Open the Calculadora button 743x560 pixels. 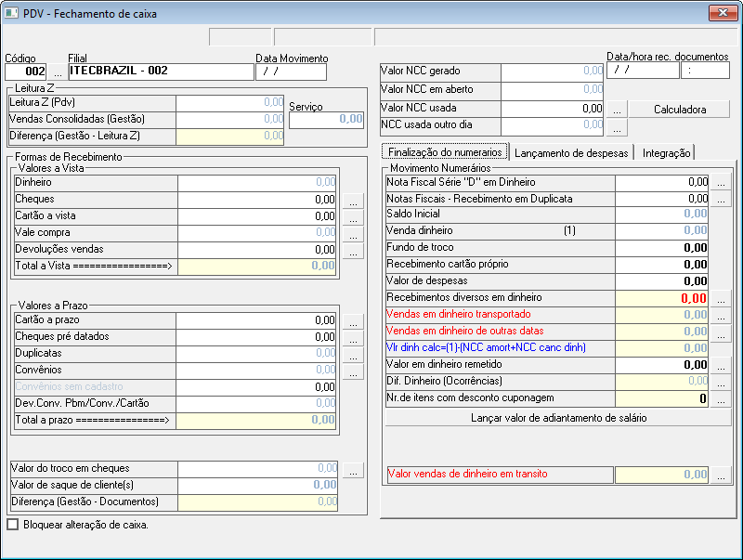[x=680, y=110]
